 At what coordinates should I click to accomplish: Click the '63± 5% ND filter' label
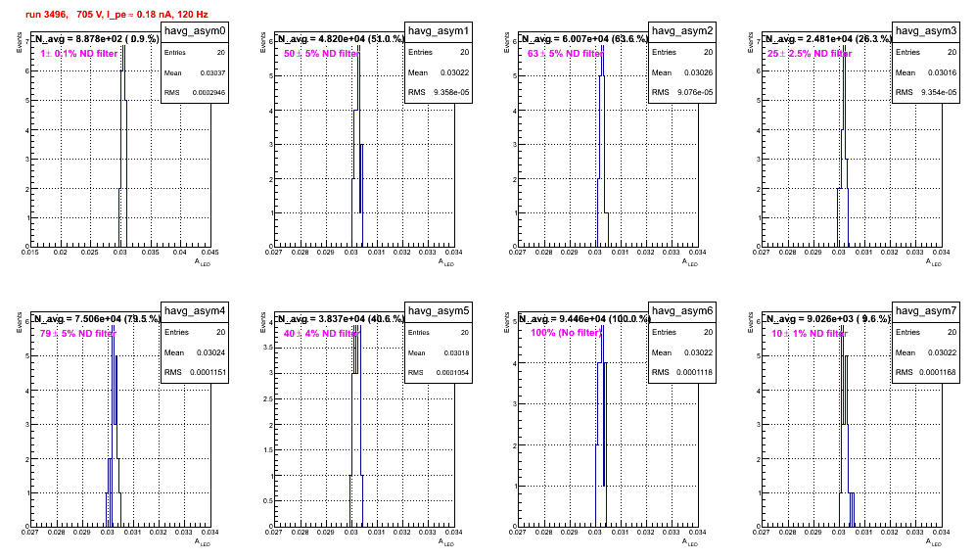566,54
